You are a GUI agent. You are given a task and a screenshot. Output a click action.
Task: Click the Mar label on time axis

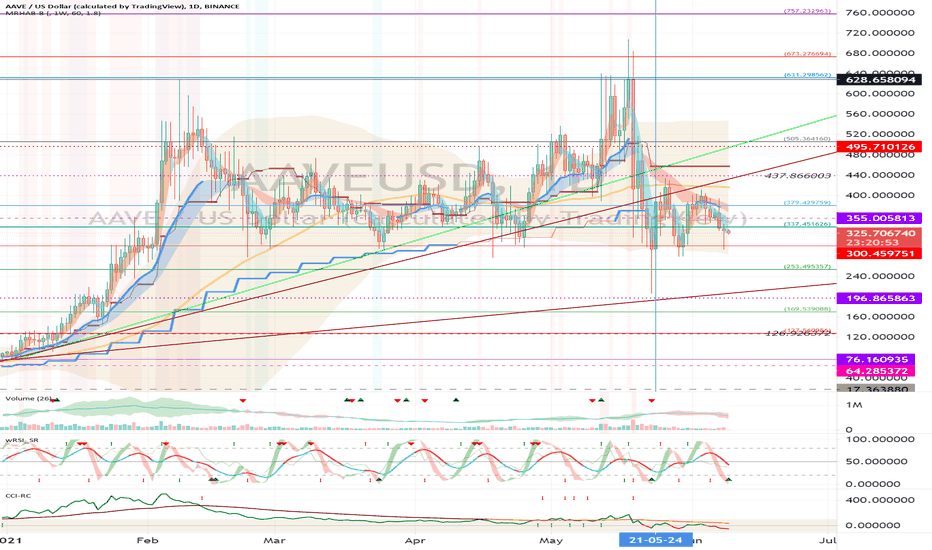click(x=274, y=540)
